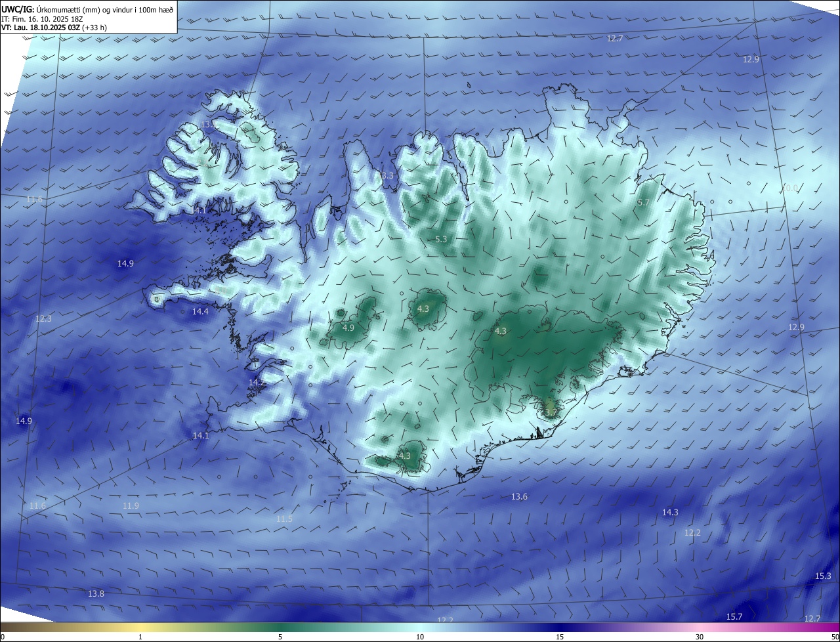This screenshot has width=840, height=642.
Task: Click the 3.3 value label on the map
Action: click(x=387, y=175)
